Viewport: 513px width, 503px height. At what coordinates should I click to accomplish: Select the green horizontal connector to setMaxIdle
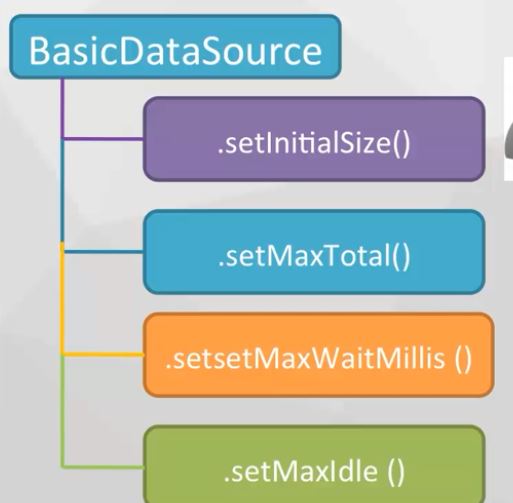coord(103,466)
